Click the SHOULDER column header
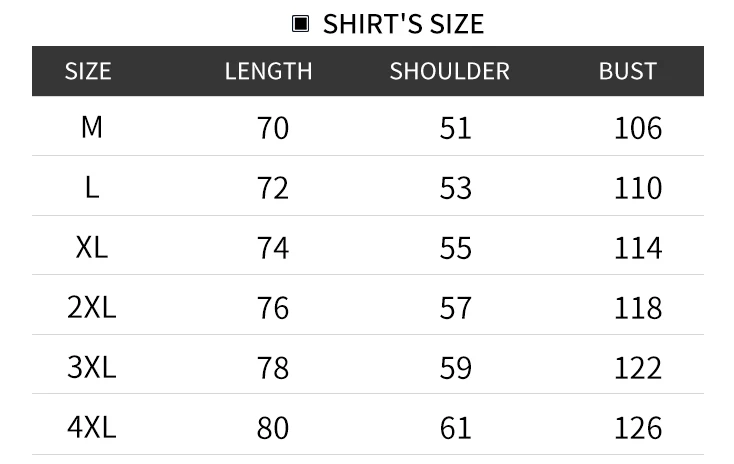 click(449, 71)
